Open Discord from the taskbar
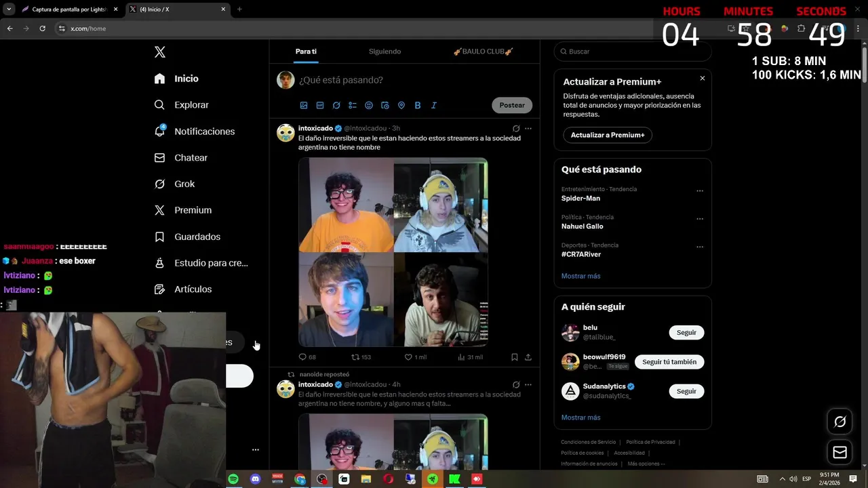The width and height of the screenshot is (868, 488). tap(255, 479)
